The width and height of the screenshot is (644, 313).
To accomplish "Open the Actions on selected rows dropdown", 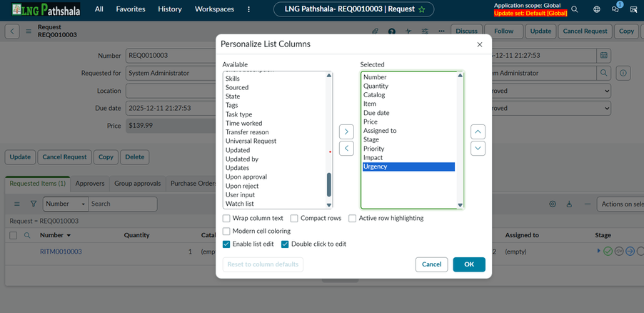I will pos(620,204).
